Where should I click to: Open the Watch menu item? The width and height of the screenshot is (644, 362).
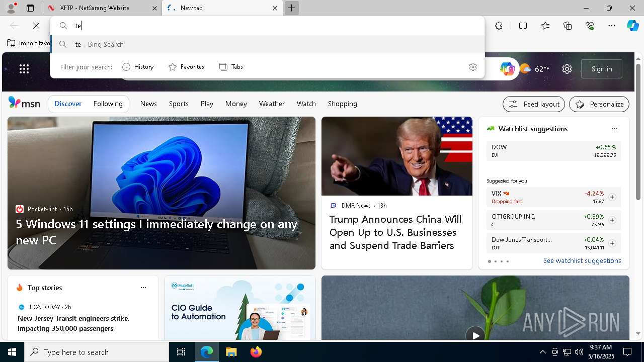306,104
